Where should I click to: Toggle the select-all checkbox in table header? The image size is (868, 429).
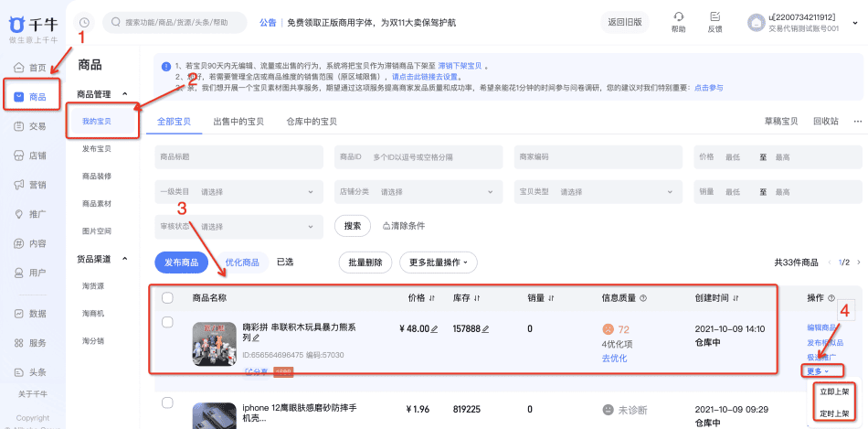[x=167, y=297]
